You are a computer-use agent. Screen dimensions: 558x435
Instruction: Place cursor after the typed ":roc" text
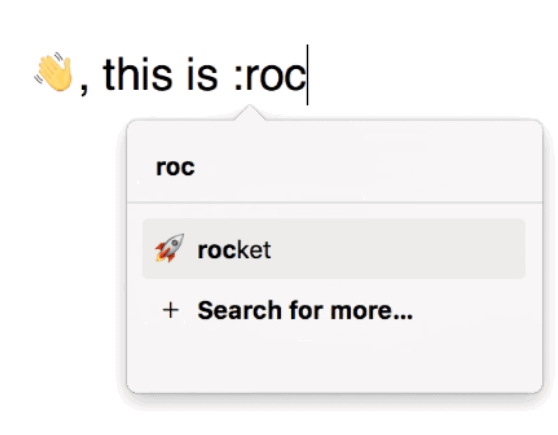pos(307,75)
